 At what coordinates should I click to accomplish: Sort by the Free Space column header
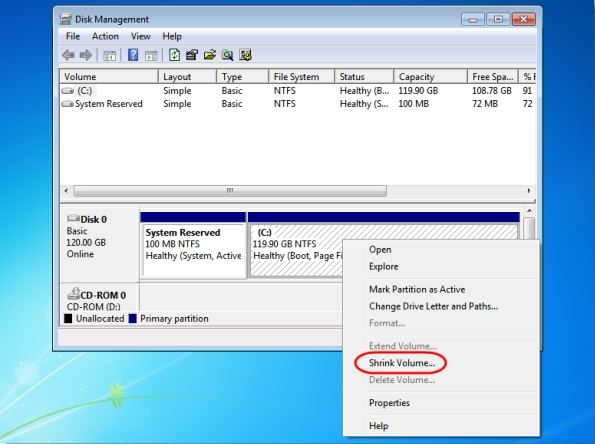(493, 77)
